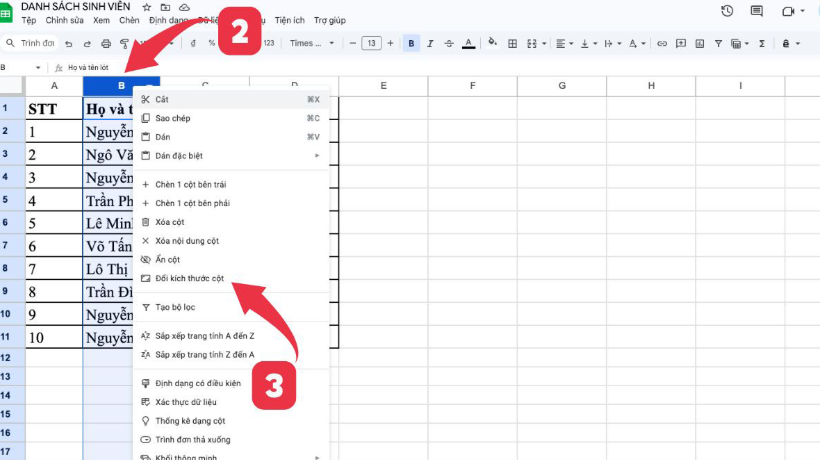Click the Print icon in the toolbar
The image size is (820, 460).
(x=104, y=44)
